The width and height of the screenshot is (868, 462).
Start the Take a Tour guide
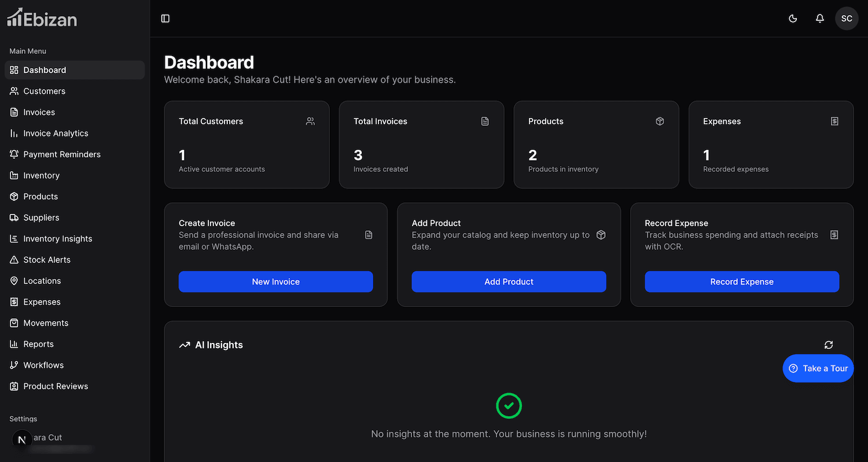click(x=818, y=368)
